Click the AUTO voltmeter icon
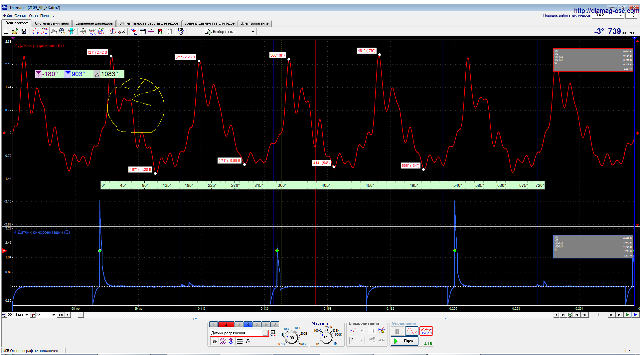644x355 pixels. pos(181,31)
